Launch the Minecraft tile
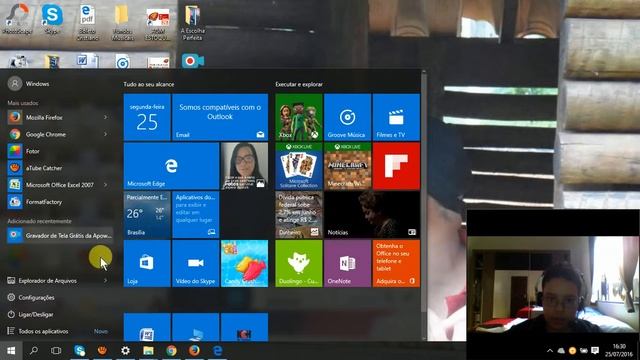The width and height of the screenshot is (640, 360). coord(347,166)
